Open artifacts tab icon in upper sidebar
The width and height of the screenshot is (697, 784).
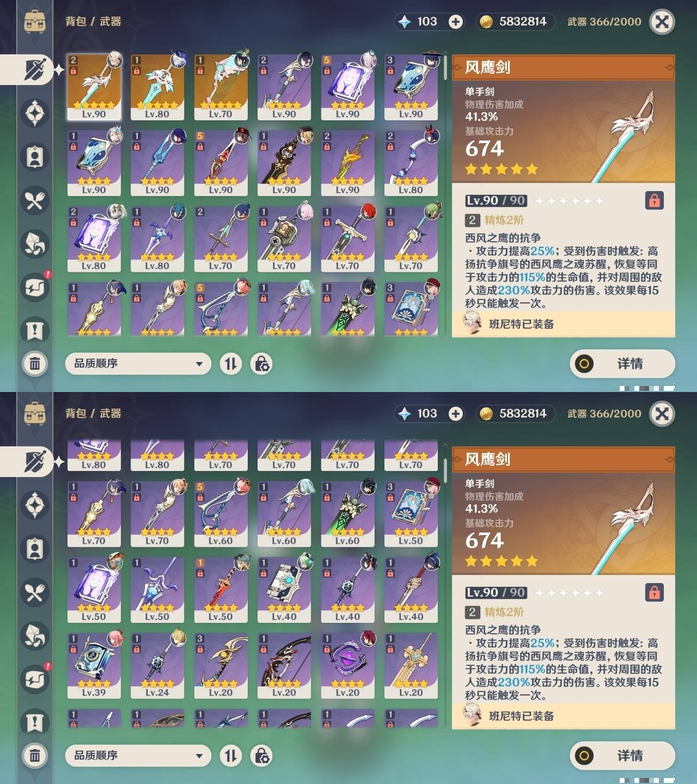coord(35,113)
